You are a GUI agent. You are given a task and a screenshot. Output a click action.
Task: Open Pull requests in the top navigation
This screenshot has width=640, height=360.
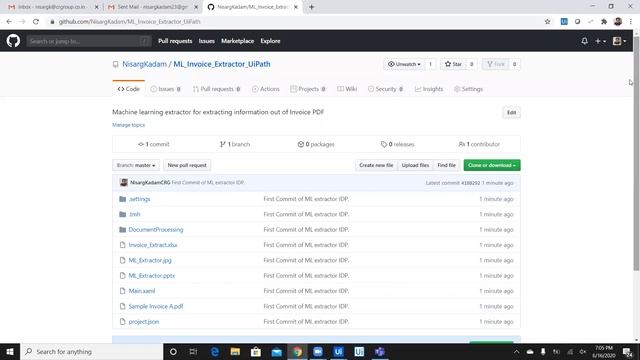coord(175,41)
